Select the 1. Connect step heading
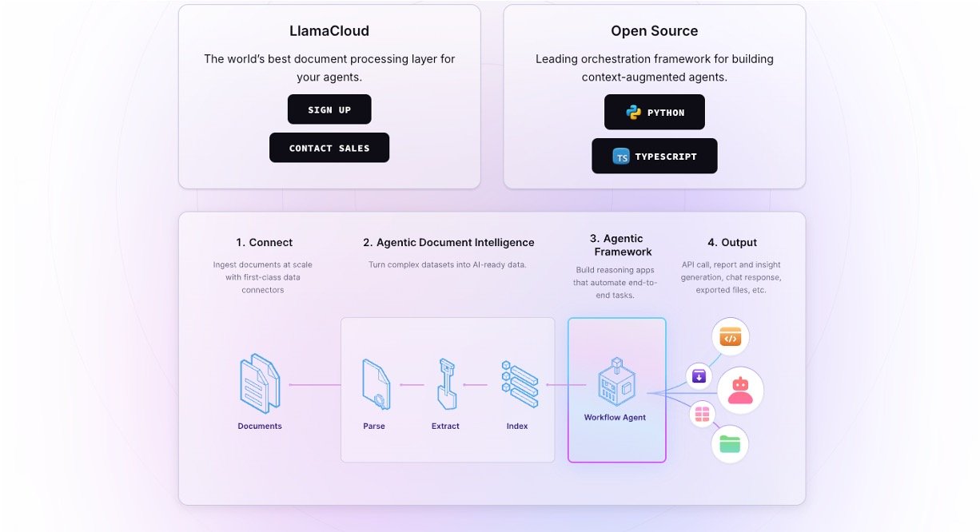The height and width of the screenshot is (532, 980). click(265, 242)
